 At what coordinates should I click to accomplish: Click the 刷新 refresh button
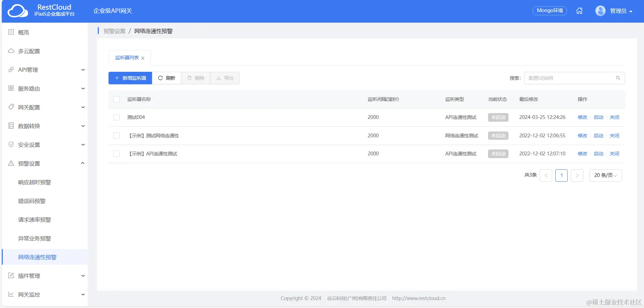point(167,78)
